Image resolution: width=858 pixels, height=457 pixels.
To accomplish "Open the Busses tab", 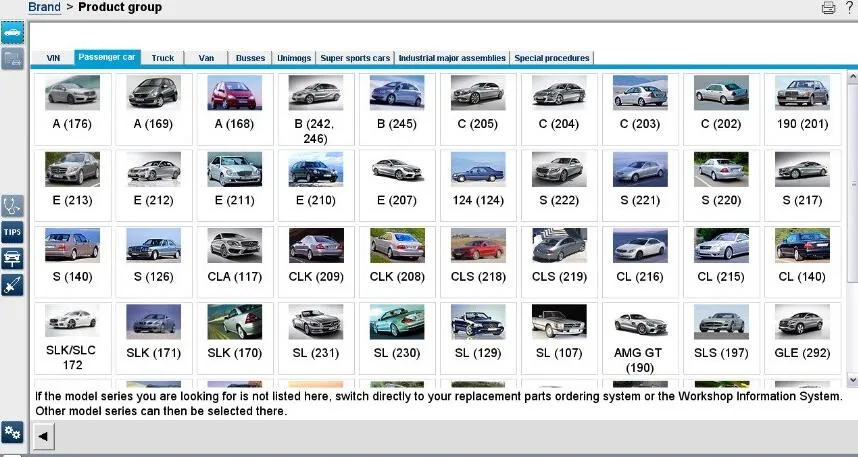I will [x=251, y=58].
